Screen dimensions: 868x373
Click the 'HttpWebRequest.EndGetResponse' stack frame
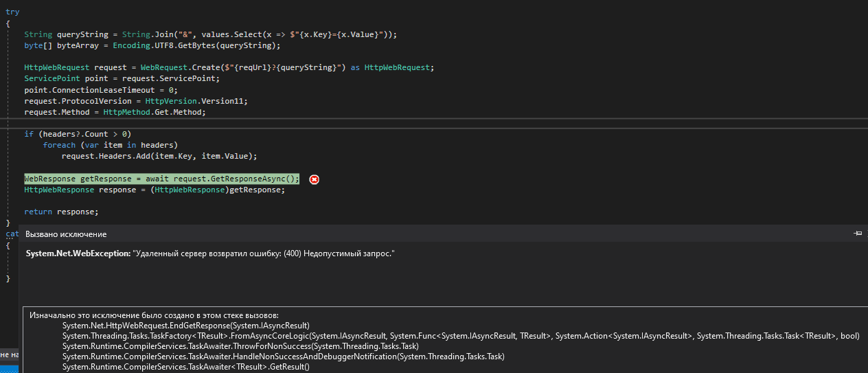(186, 325)
